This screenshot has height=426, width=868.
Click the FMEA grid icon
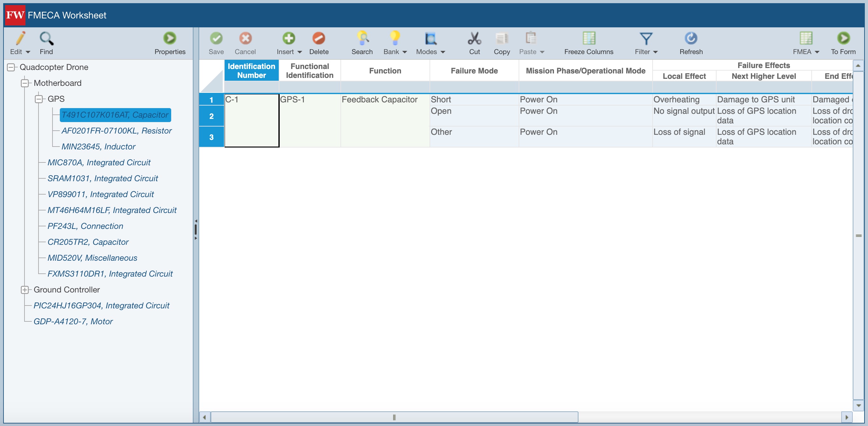point(806,38)
